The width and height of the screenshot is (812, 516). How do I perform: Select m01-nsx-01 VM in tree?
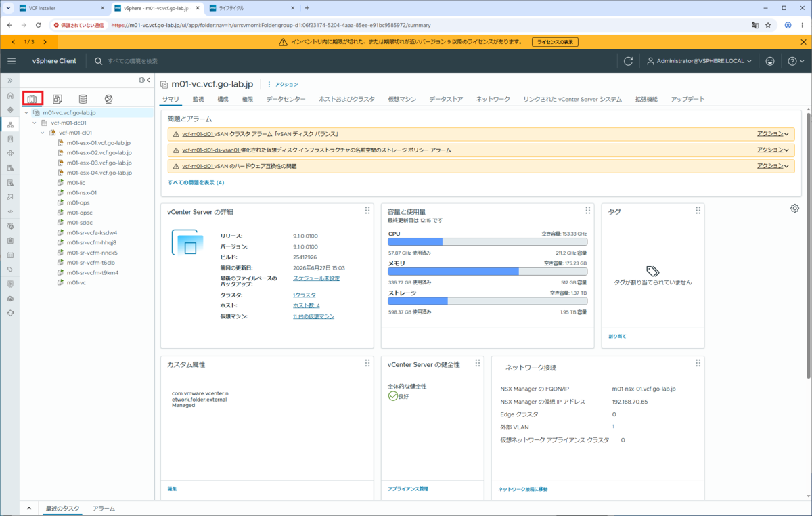(82, 192)
